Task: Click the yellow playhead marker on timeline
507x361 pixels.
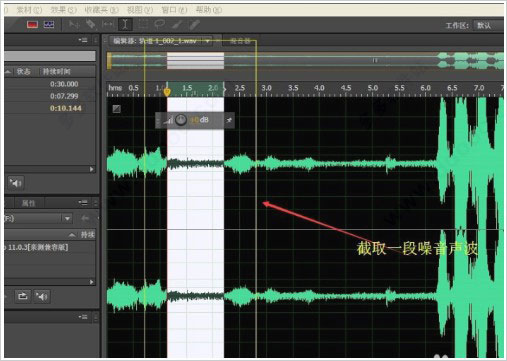Action: pos(167,92)
